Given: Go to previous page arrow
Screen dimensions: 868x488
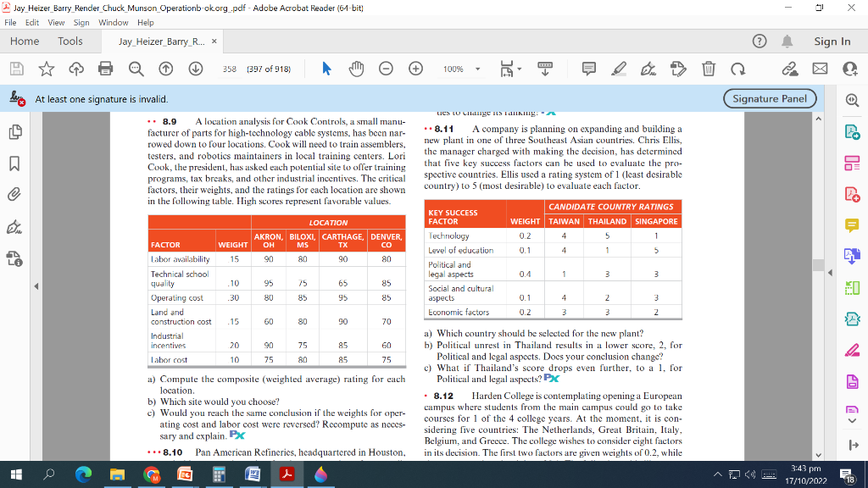Looking at the screenshot, I should click(x=165, y=69).
